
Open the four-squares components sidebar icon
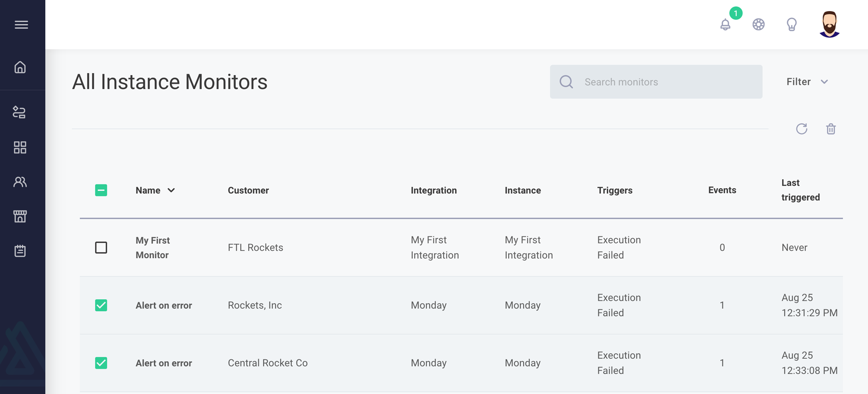(20, 147)
